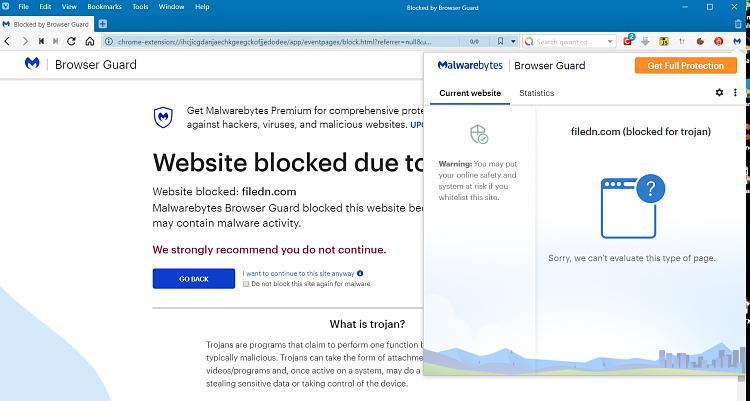Open the Vivaldi menu icon
Image resolution: width=750 pixels, height=401 pixels.
(x=6, y=7)
